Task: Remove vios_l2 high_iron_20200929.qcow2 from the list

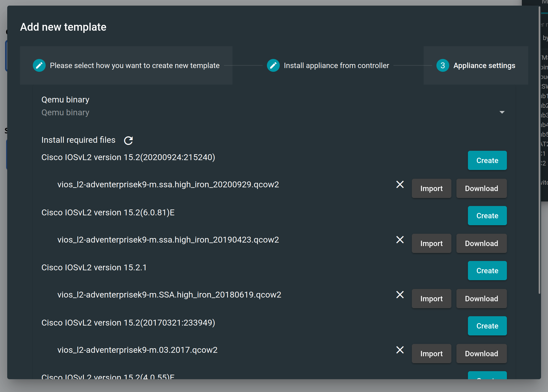Action: pyautogui.click(x=400, y=184)
